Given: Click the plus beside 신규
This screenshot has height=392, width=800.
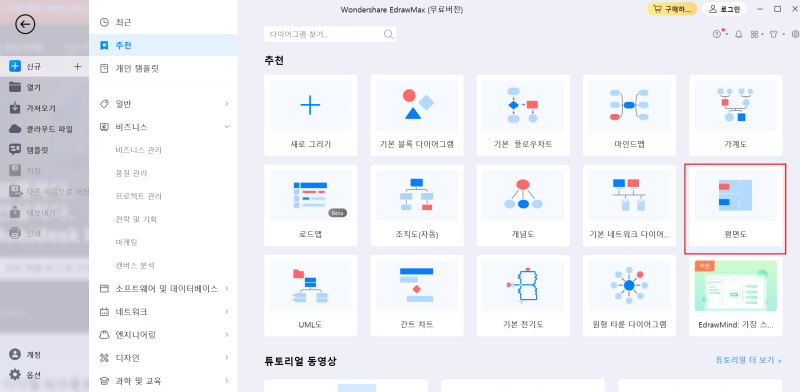Looking at the screenshot, I should point(78,66).
